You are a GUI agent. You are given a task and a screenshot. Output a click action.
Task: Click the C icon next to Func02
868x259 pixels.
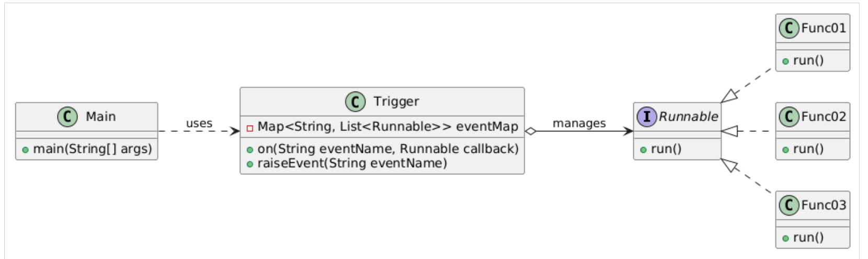coord(789,117)
